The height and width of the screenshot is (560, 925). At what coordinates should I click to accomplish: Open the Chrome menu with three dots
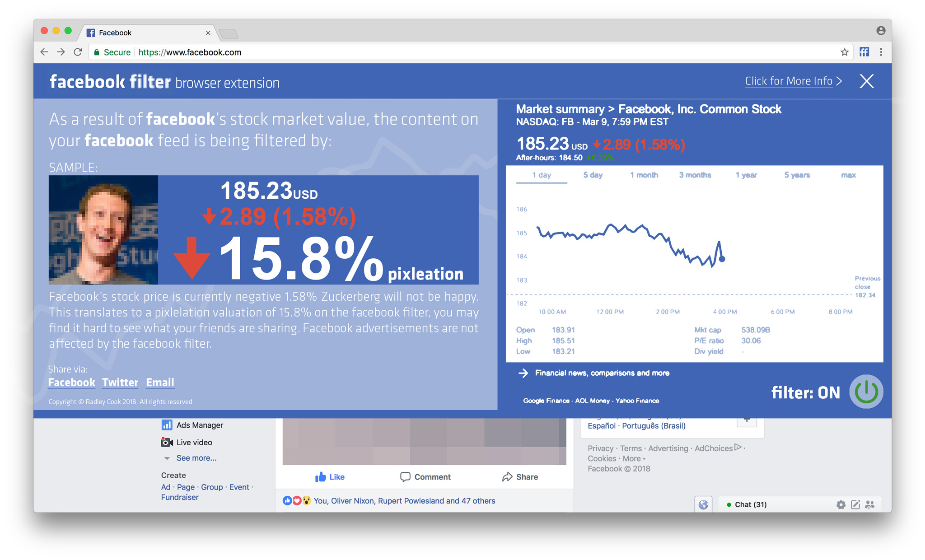(x=881, y=52)
